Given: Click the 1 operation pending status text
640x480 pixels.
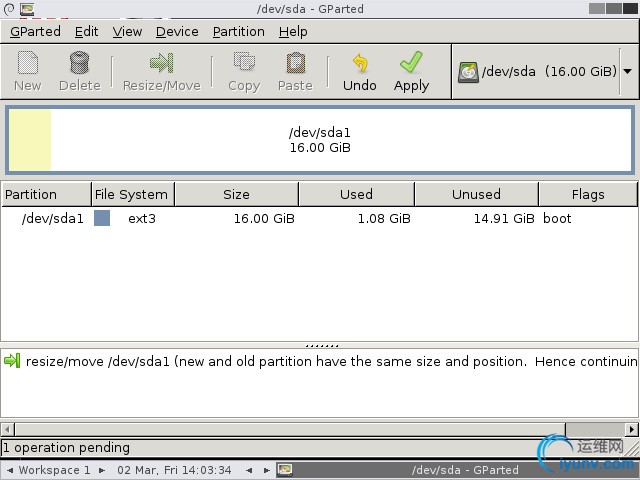Looking at the screenshot, I should tap(66, 448).
